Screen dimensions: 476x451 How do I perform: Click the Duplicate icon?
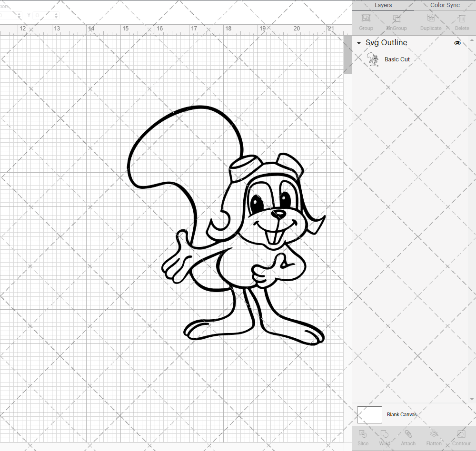[x=431, y=18]
